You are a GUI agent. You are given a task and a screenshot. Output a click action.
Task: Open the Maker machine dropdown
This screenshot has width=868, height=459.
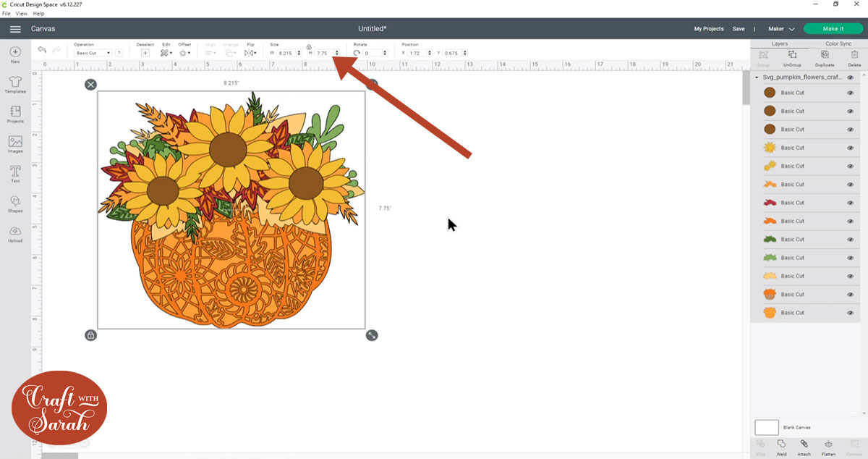[781, 28]
